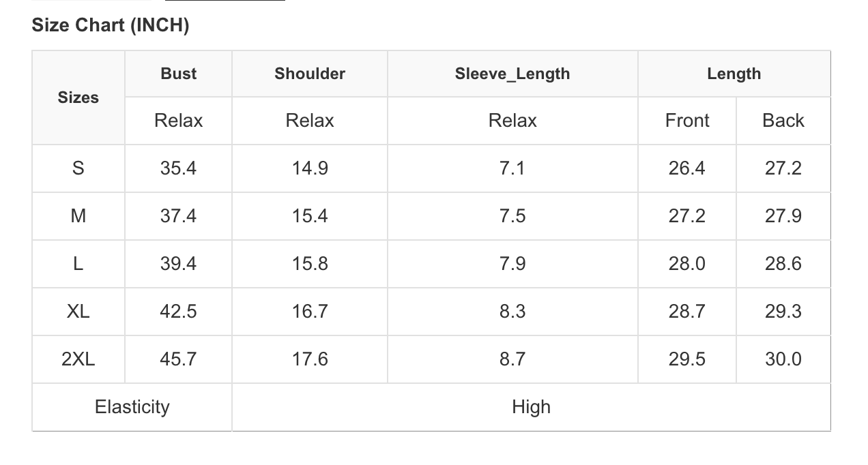Click the bust value 35.4 for S

[x=179, y=168]
